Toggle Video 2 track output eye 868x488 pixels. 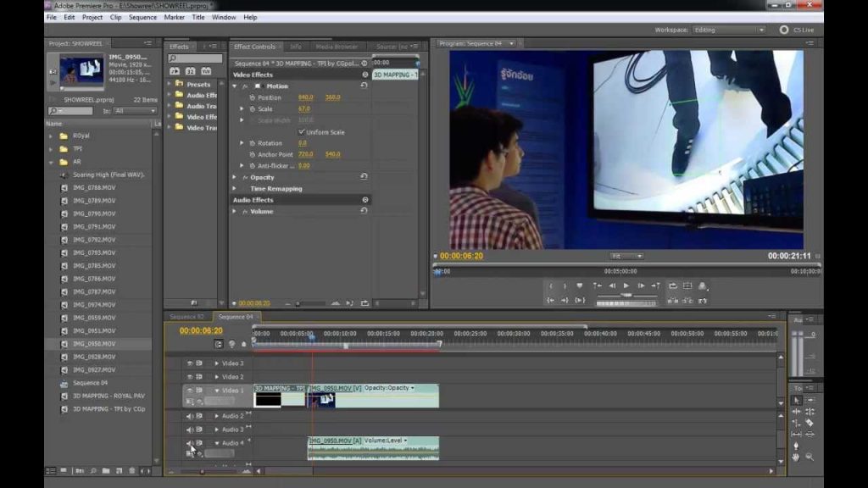(x=190, y=377)
